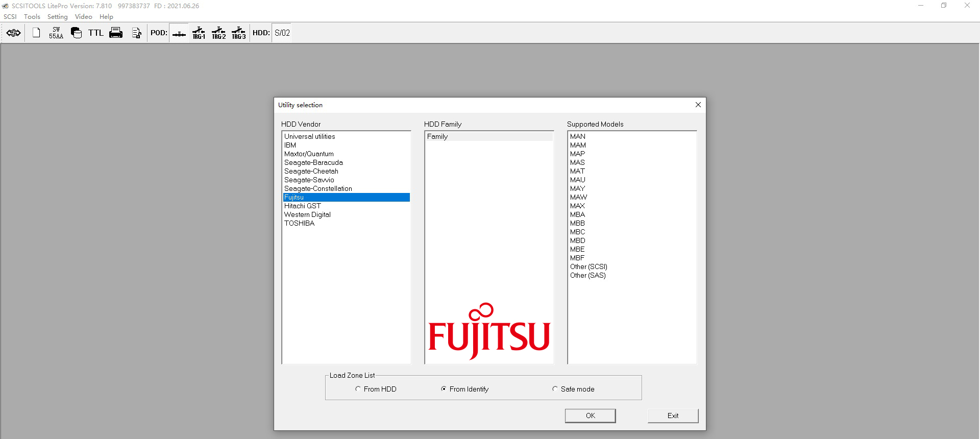Select MAU in Supported Models

click(632, 180)
